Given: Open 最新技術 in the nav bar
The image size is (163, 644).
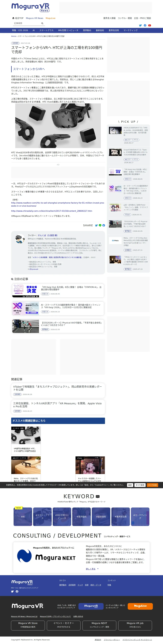Looking at the screenshot, I should (x=100, y=30).
